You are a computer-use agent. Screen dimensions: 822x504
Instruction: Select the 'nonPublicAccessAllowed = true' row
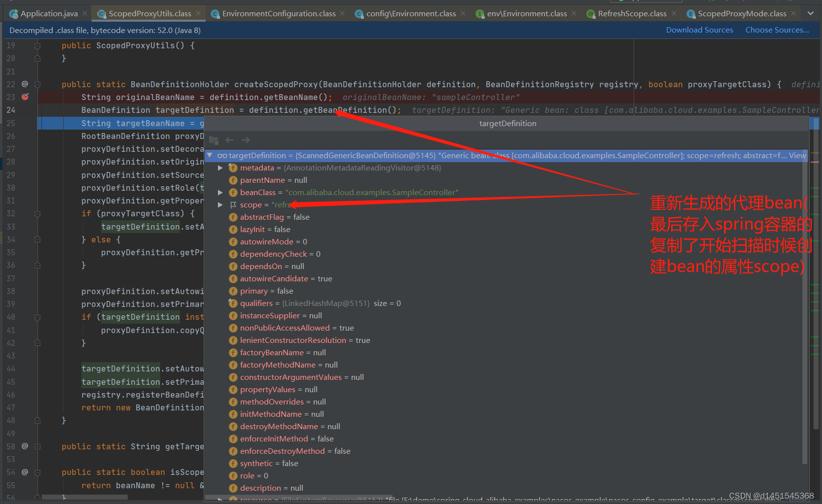503,328
